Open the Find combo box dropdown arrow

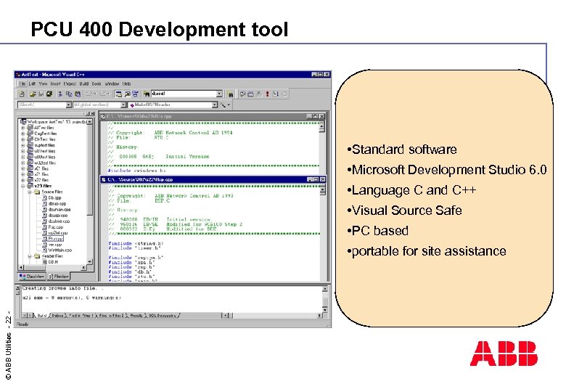click(219, 94)
